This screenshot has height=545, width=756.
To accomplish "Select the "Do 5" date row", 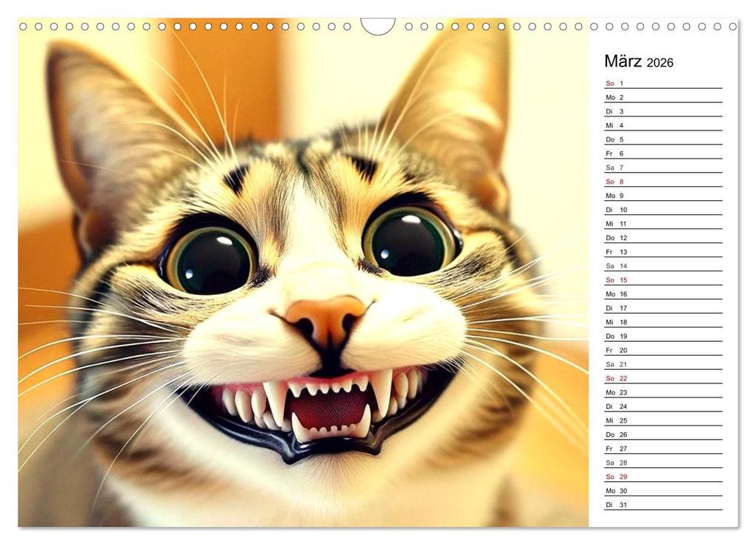I will 663,139.
